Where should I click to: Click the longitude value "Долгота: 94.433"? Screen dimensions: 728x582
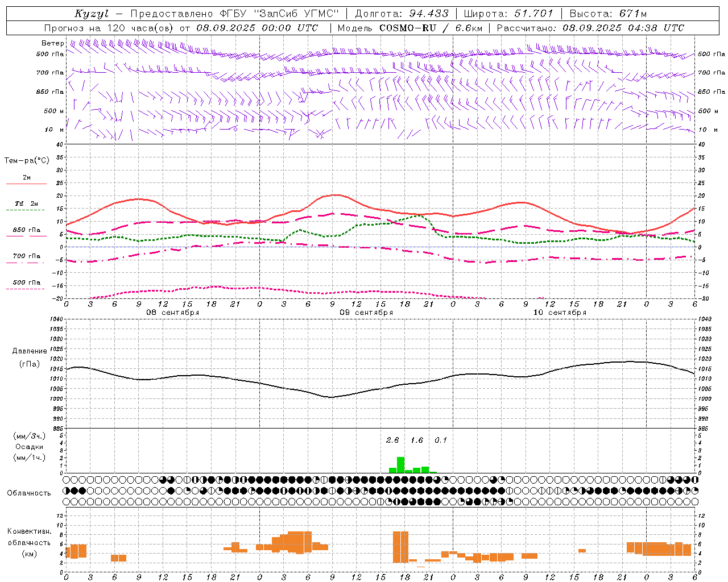point(402,14)
